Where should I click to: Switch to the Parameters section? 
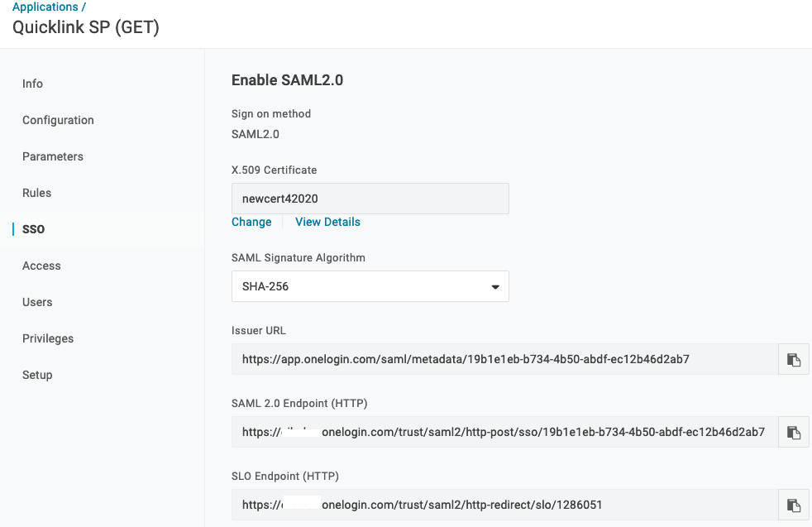point(53,156)
